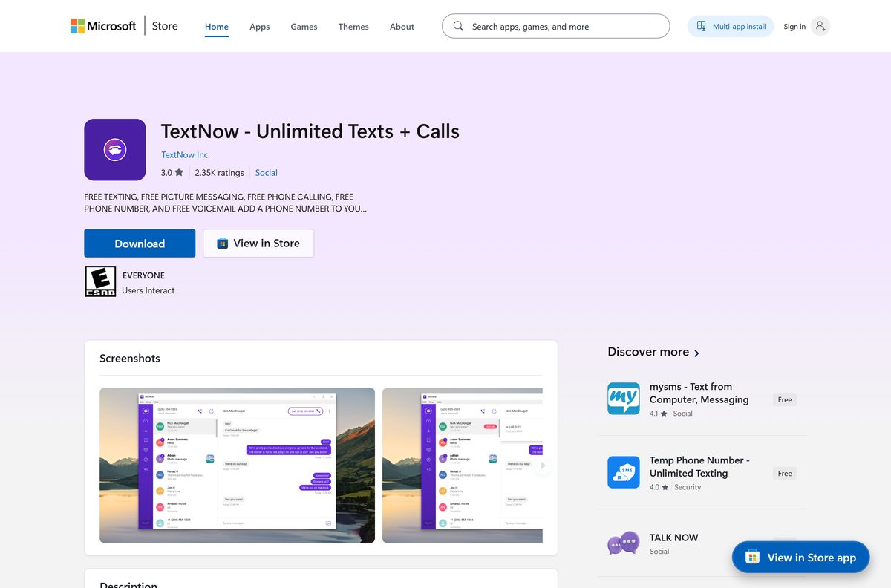Click the Free badge for mysms
The height and width of the screenshot is (588, 891).
tap(785, 399)
